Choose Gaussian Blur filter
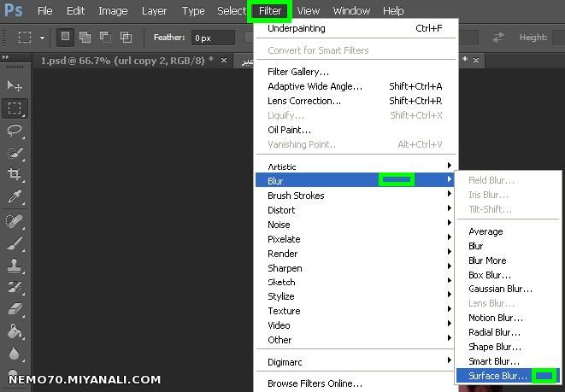This screenshot has height=392, width=565. click(x=508, y=289)
